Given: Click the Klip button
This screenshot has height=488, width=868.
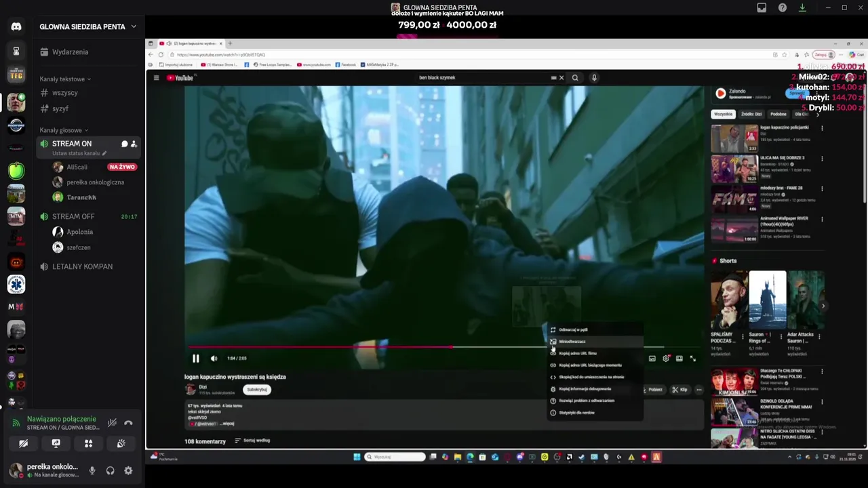Looking at the screenshot, I should (x=679, y=390).
